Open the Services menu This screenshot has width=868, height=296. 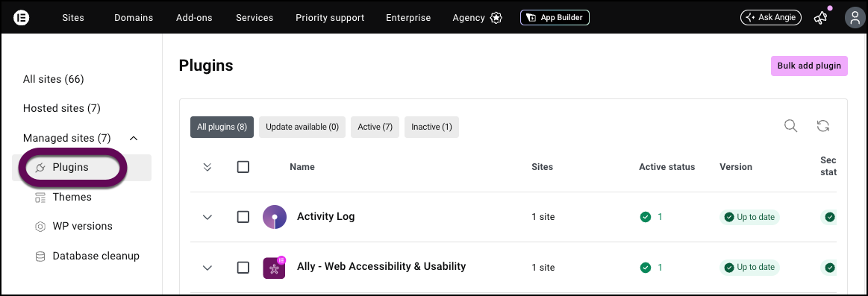(255, 18)
